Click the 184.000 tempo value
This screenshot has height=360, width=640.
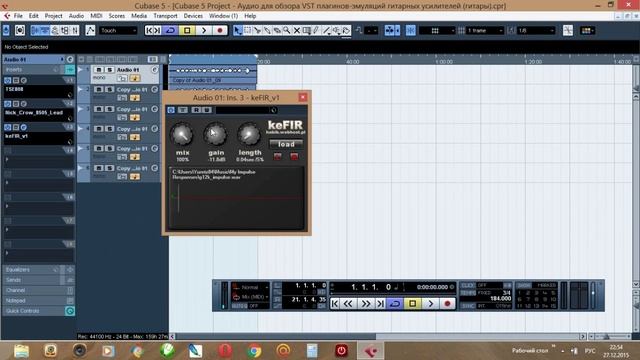click(500, 299)
